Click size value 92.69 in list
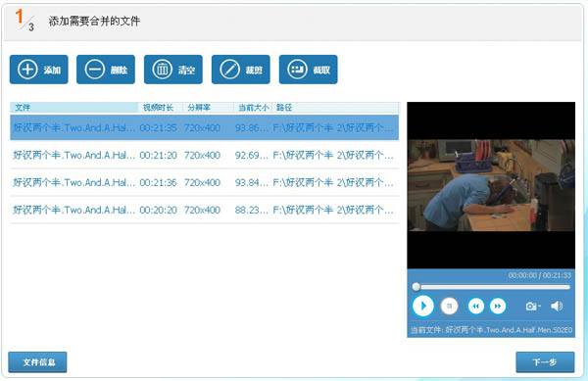Screen dimensions: 588x381 click(251, 155)
